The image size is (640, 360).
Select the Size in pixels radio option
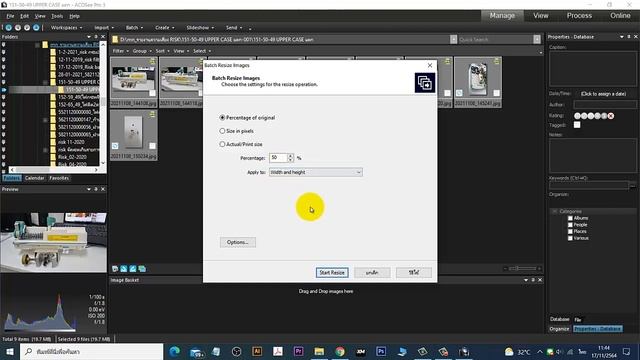237,131
